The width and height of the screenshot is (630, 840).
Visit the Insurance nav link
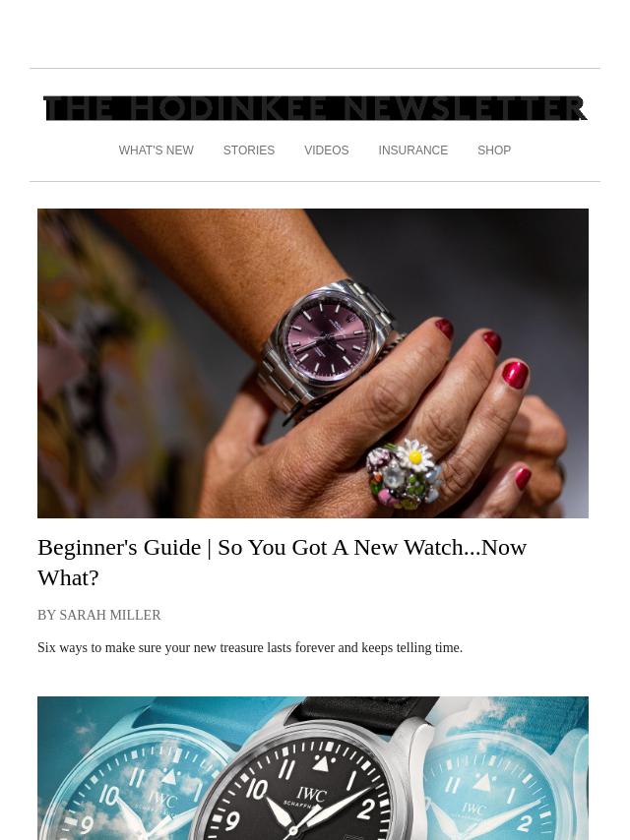coord(412,150)
